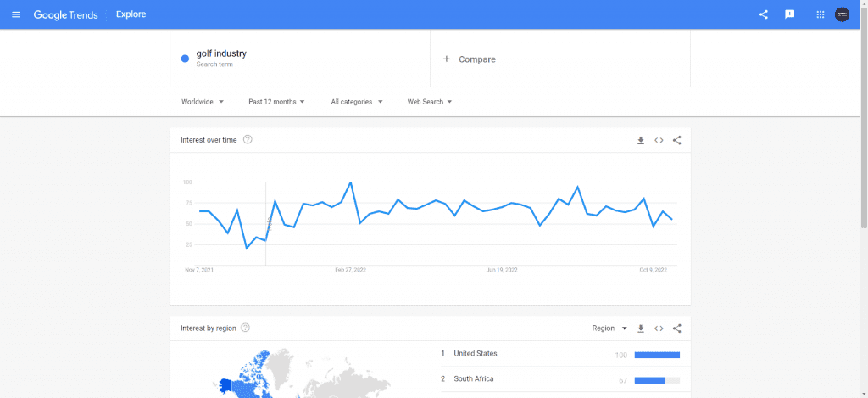868x398 pixels.
Task: Open the send feedback icon
Action: click(x=790, y=14)
